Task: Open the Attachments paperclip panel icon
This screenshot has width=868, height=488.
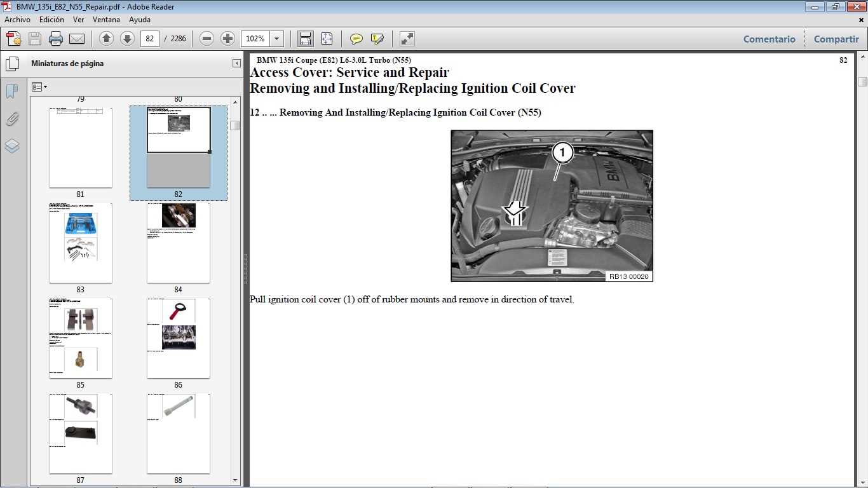Action: click(12, 119)
